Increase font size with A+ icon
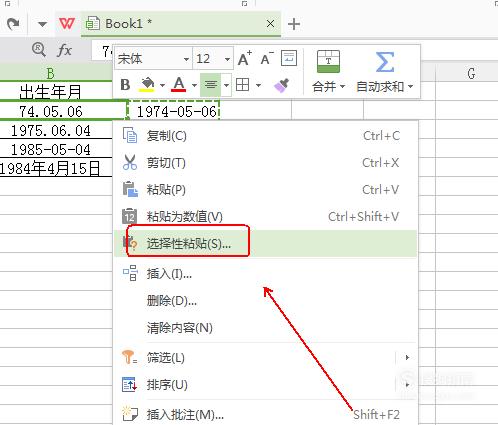498x425 pixels. pos(245,59)
